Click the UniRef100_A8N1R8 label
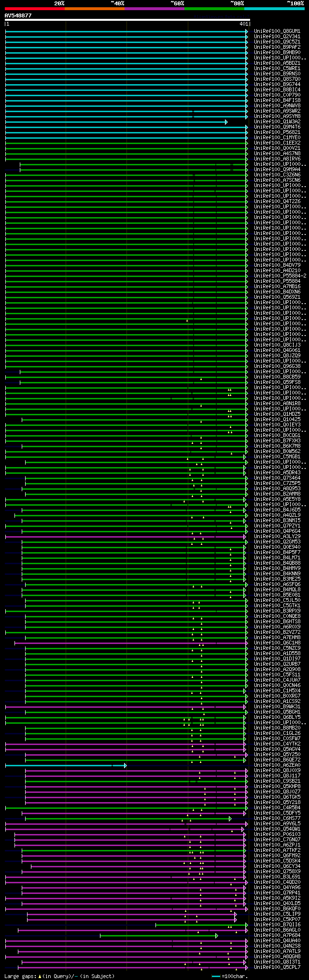309x980 pixels. [x=277, y=404]
